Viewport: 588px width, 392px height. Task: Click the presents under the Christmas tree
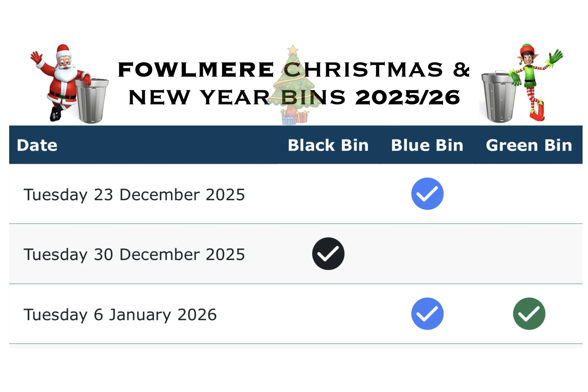(x=295, y=117)
